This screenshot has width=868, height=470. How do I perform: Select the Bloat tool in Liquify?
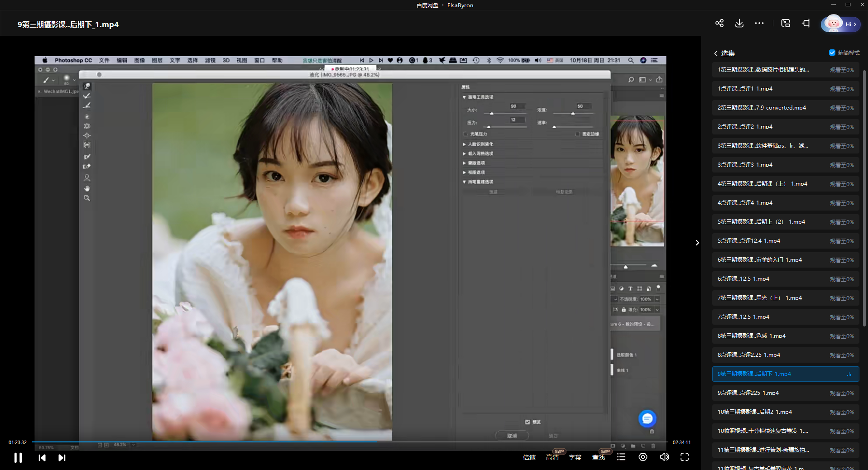[x=87, y=135]
